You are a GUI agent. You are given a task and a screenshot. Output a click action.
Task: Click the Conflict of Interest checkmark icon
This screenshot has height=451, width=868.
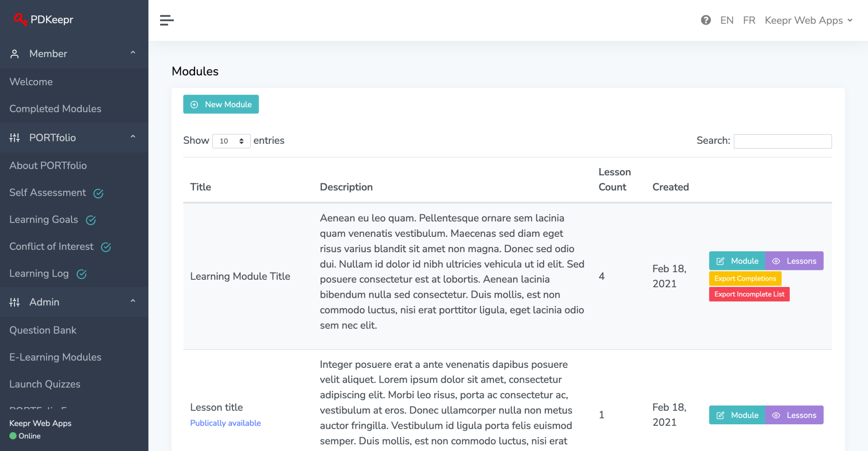pyautogui.click(x=106, y=247)
